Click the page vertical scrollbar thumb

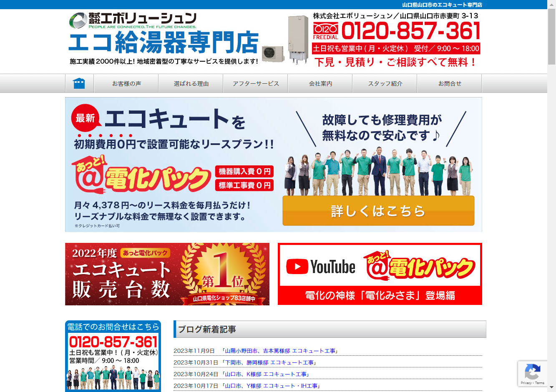coord(551,37)
